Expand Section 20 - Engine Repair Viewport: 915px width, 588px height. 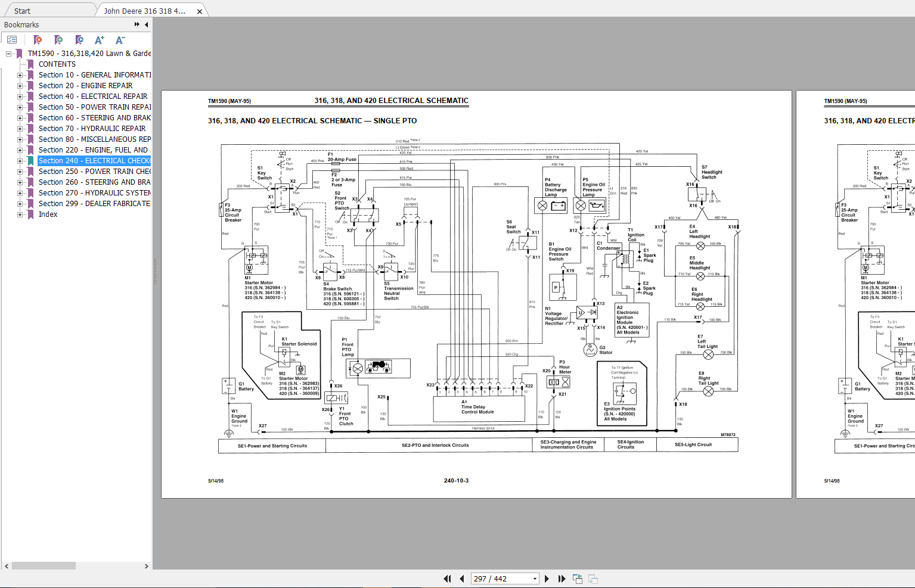[20, 86]
